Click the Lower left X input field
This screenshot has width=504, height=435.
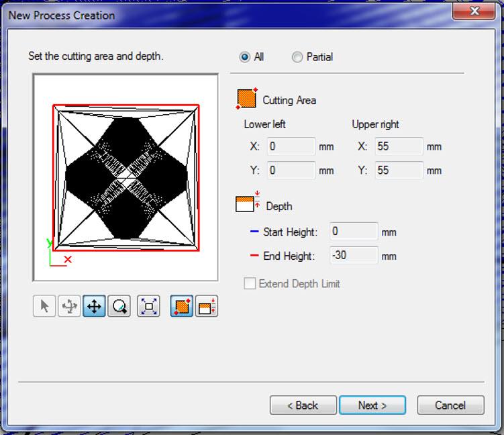tap(291, 146)
